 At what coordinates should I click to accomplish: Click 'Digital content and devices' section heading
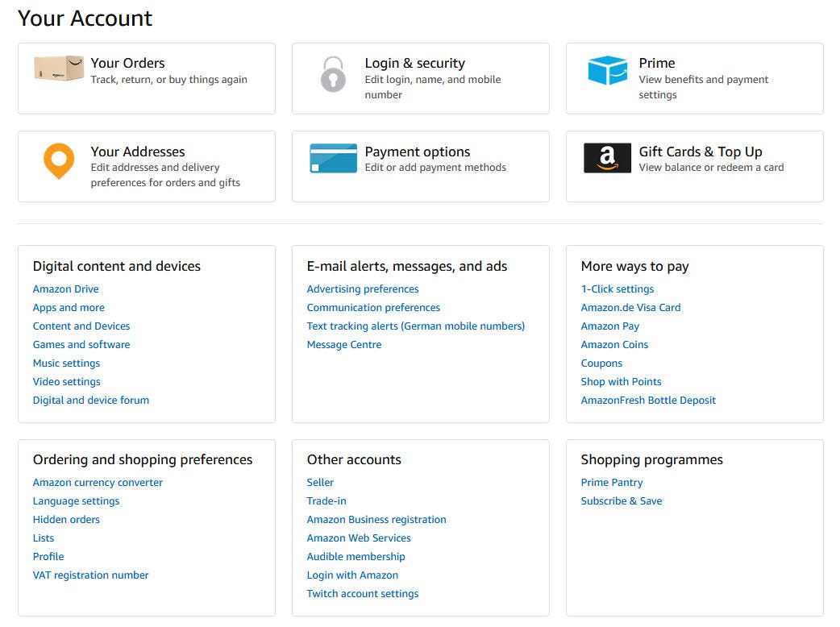point(117,267)
